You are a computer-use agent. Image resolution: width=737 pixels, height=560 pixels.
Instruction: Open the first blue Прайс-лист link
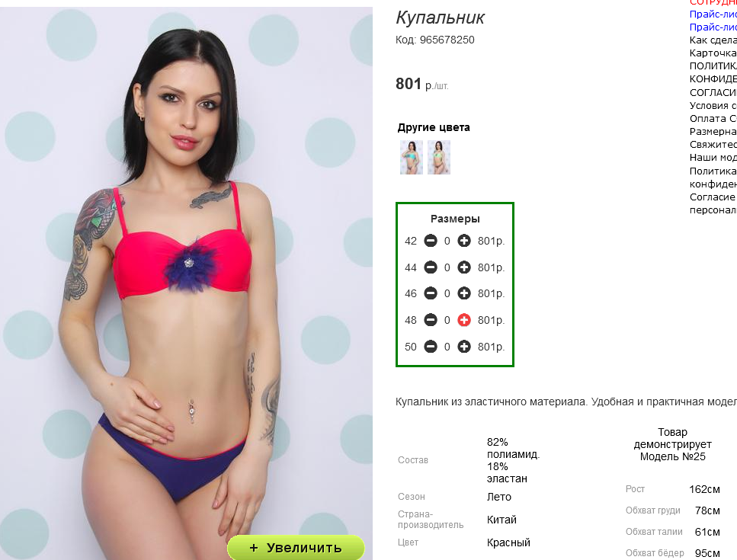[x=713, y=14]
